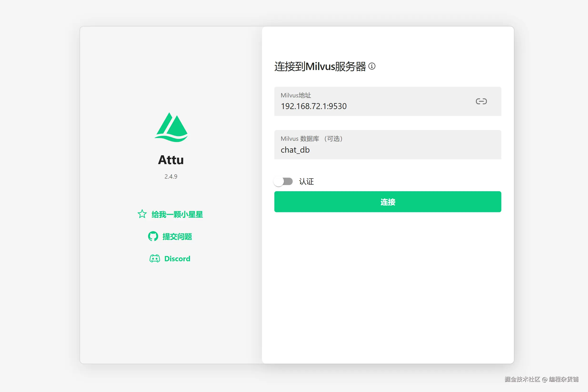Viewport: 588px width, 392px height.
Task: Click the 认证 label text
Action: (306, 182)
